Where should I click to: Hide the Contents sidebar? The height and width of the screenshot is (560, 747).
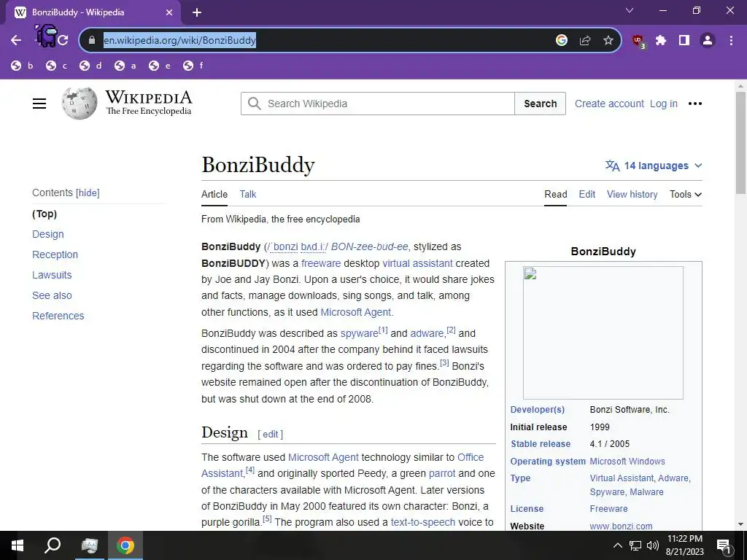pos(88,192)
